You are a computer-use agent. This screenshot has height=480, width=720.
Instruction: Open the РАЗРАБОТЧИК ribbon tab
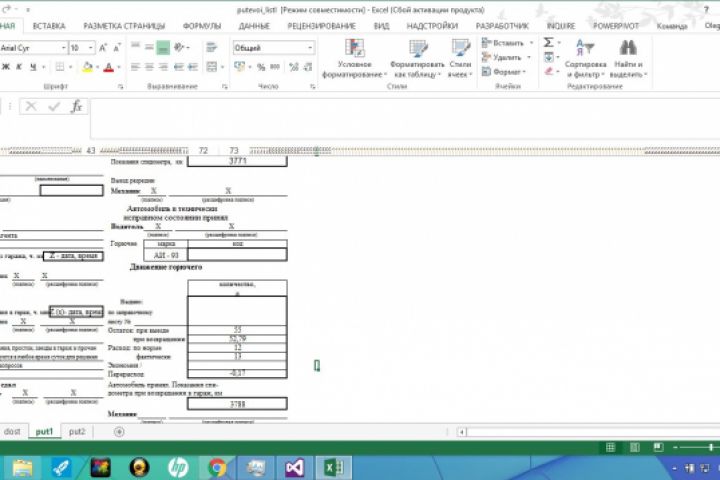click(x=502, y=26)
